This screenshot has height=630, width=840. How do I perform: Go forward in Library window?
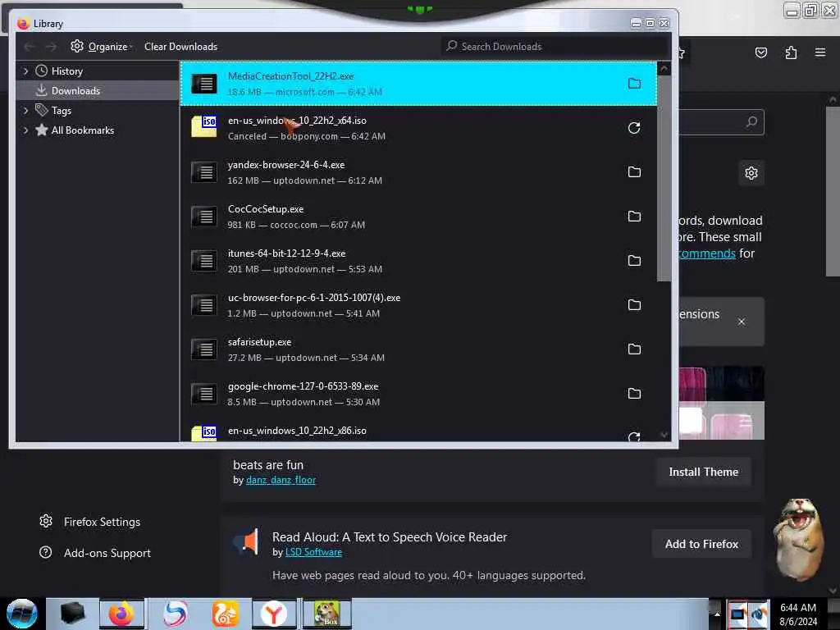51,47
